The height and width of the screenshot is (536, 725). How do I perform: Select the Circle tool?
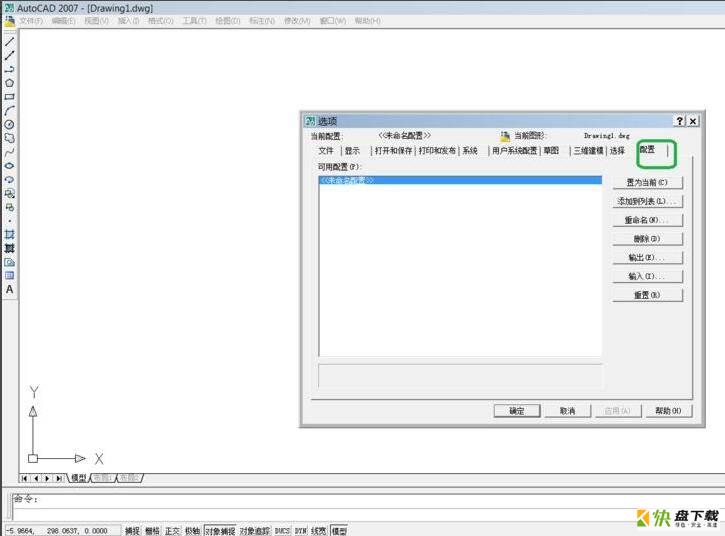click(x=9, y=124)
